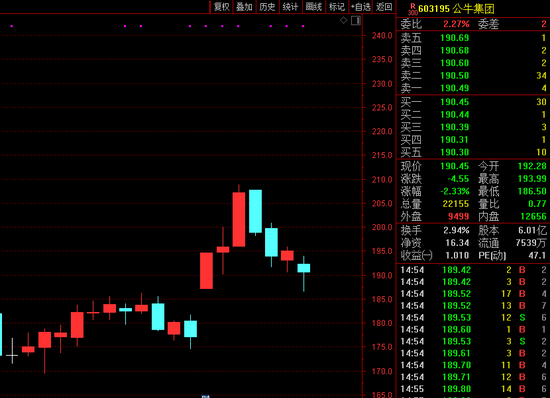Viewport: 550px width, 398px height.
Task: Click the 返回 return button
Action: pos(384,7)
